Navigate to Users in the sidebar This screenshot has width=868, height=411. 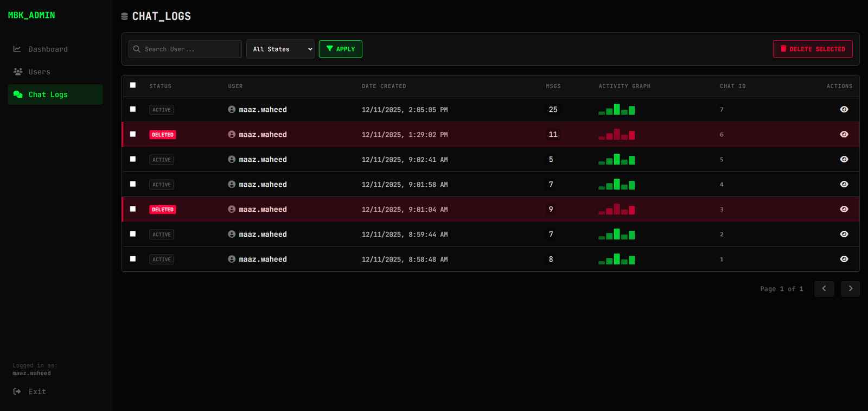39,72
